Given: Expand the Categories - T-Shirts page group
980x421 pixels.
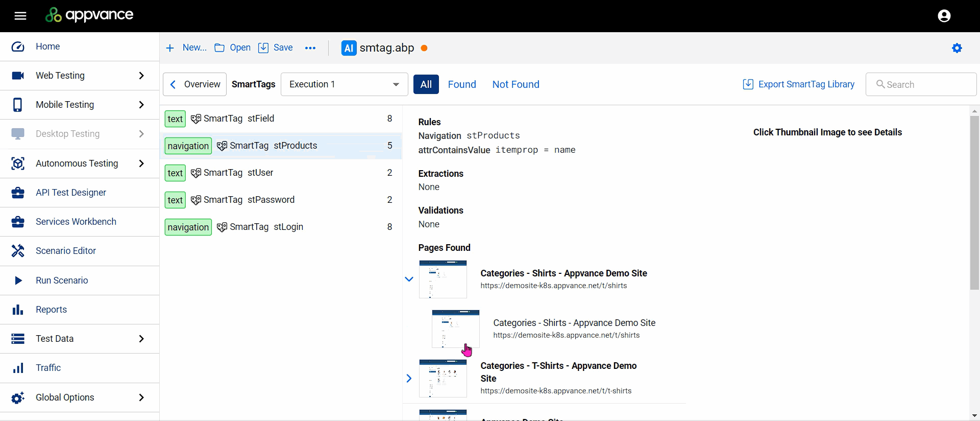Looking at the screenshot, I should 409,379.
